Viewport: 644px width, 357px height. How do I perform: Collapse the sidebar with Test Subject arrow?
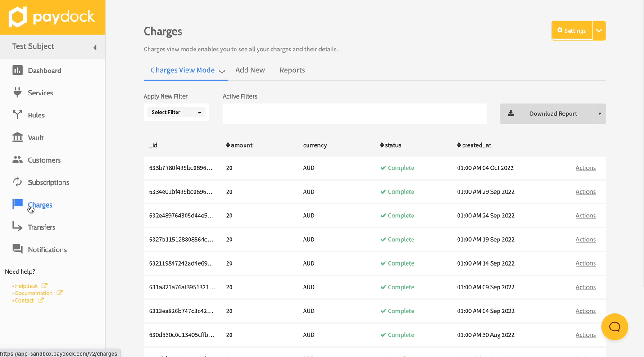click(95, 48)
